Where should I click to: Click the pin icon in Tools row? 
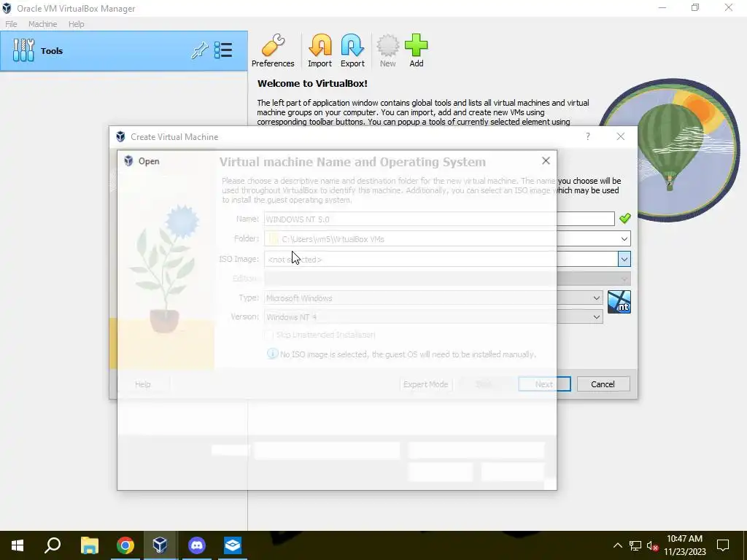200,50
